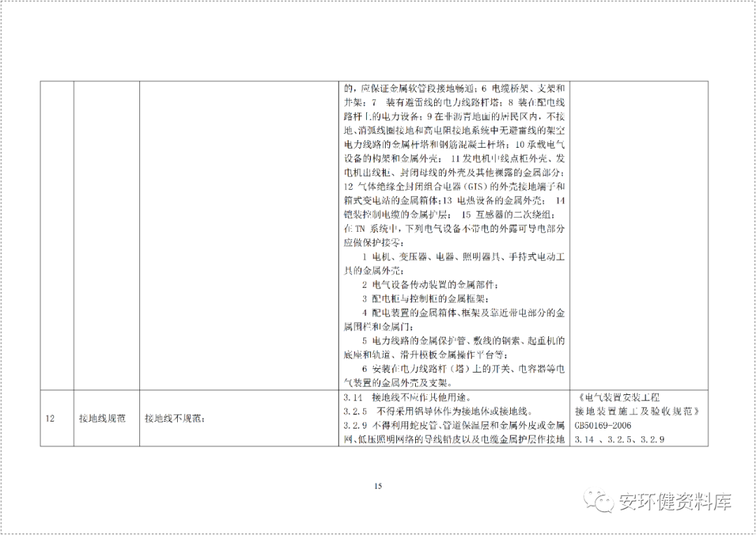Click line '3.14 接地线不应作其他用途。'
756x535 pixels.
(407, 398)
